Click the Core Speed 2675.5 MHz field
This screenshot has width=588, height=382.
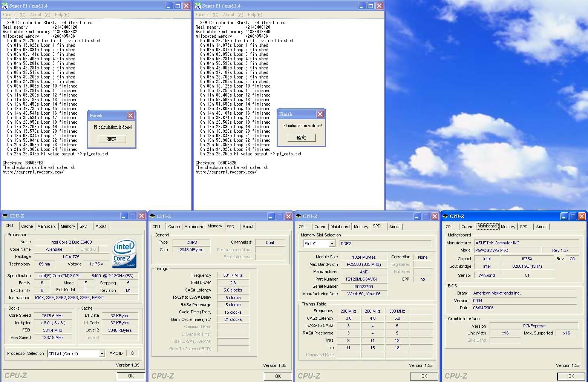pyautogui.click(x=52, y=316)
